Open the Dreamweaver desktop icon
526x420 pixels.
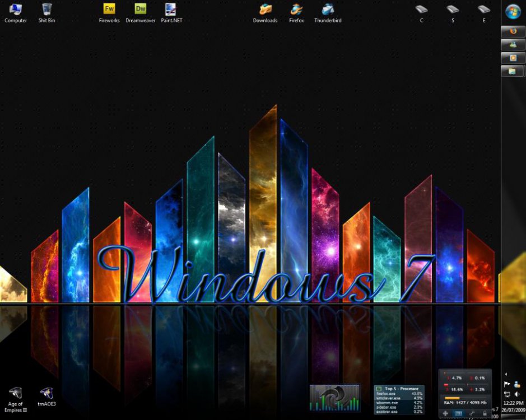pyautogui.click(x=140, y=10)
